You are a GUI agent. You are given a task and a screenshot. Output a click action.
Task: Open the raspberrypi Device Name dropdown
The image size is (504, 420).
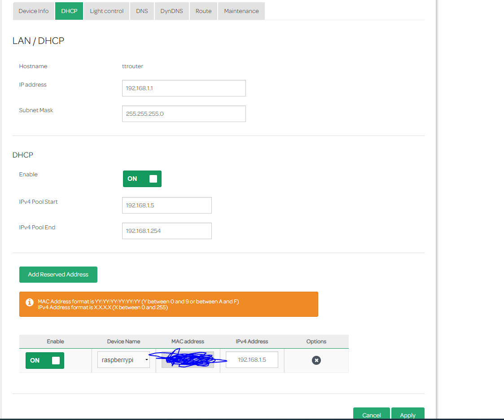[x=123, y=360]
